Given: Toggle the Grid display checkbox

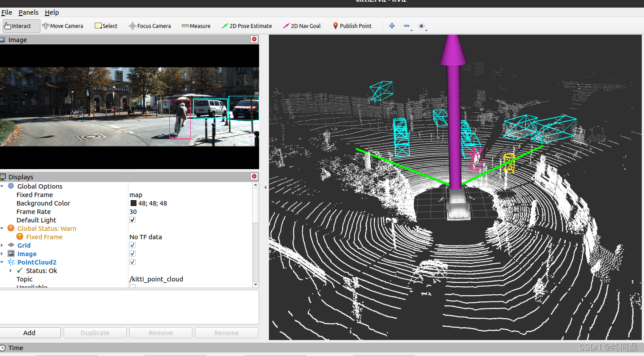Looking at the screenshot, I should pyautogui.click(x=132, y=245).
